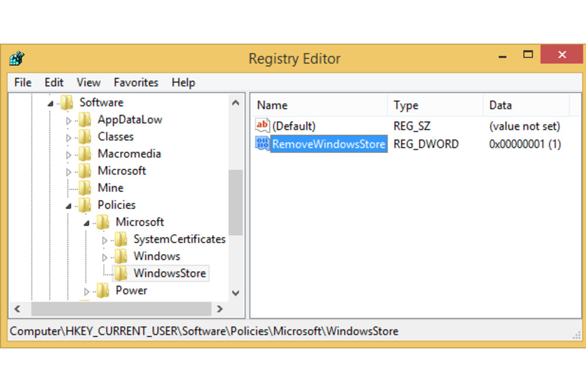Click the Classes folder icon
586x392 pixels.
point(85,137)
